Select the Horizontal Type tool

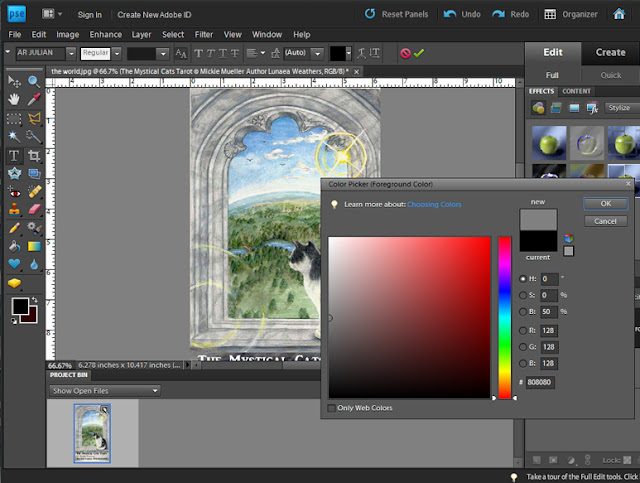pyautogui.click(x=14, y=155)
